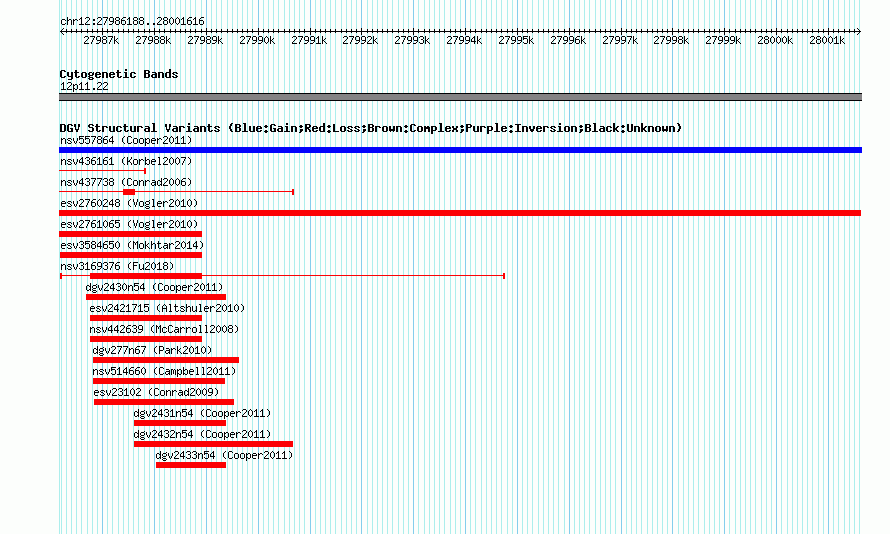Click the Cytogenetic Bands track heading
890x534 pixels.
click(x=119, y=74)
